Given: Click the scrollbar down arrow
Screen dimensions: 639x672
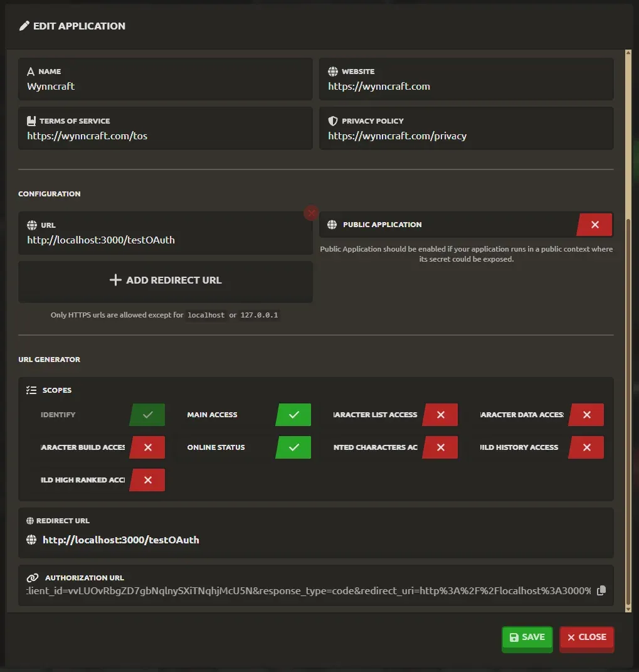Looking at the screenshot, I should [x=628, y=609].
